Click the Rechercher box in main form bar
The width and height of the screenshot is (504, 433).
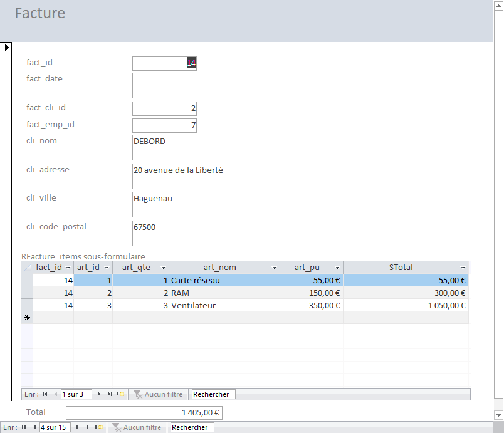(x=192, y=427)
